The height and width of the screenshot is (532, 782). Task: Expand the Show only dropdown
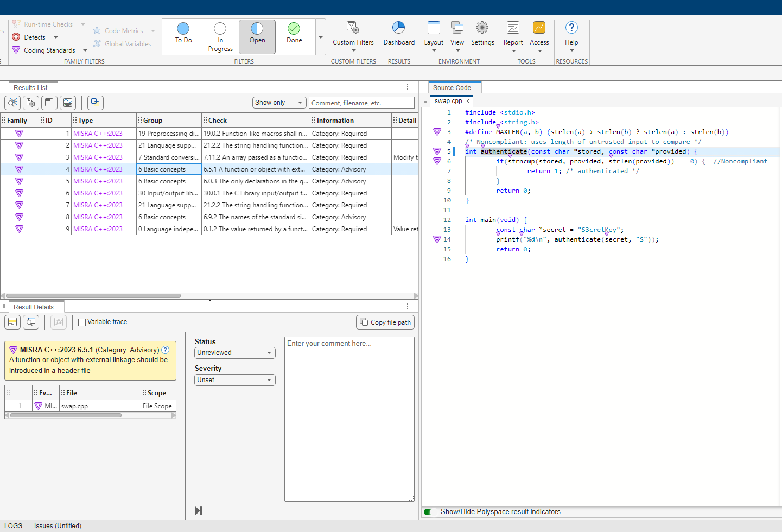[x=279, y=103]
